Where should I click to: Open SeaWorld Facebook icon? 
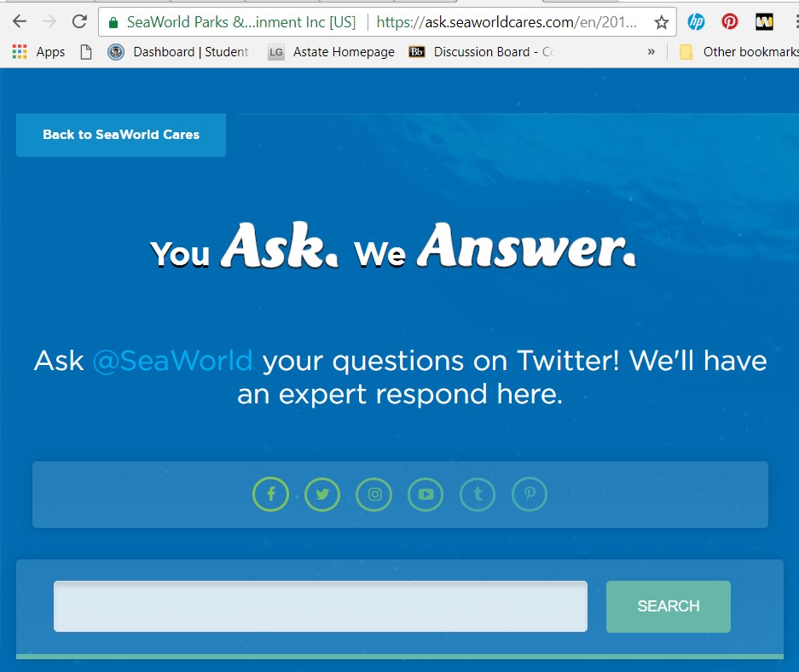[x=270, y=494]
